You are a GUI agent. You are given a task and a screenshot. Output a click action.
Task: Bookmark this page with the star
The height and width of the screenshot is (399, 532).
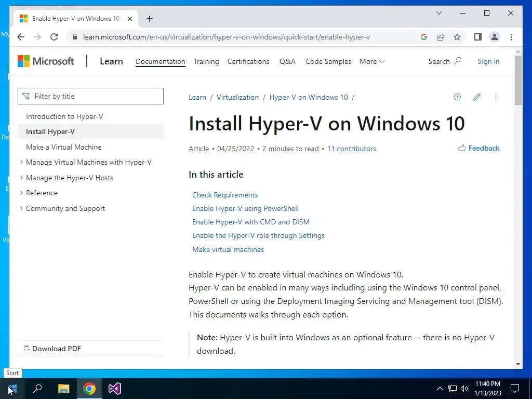point(457,37)
